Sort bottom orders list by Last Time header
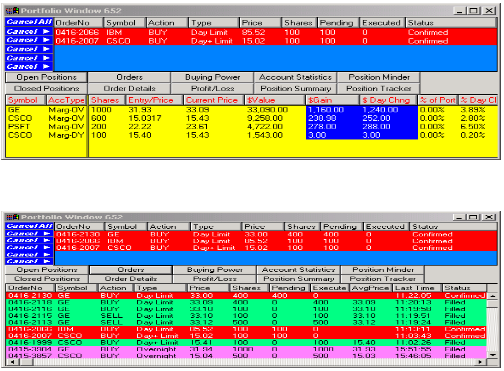 tap(416, 288)
